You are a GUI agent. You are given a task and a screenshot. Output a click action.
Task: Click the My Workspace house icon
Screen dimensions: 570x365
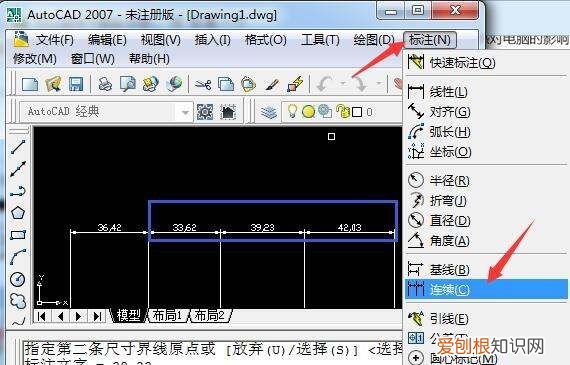pyautogui.click(x=228, y=112)
